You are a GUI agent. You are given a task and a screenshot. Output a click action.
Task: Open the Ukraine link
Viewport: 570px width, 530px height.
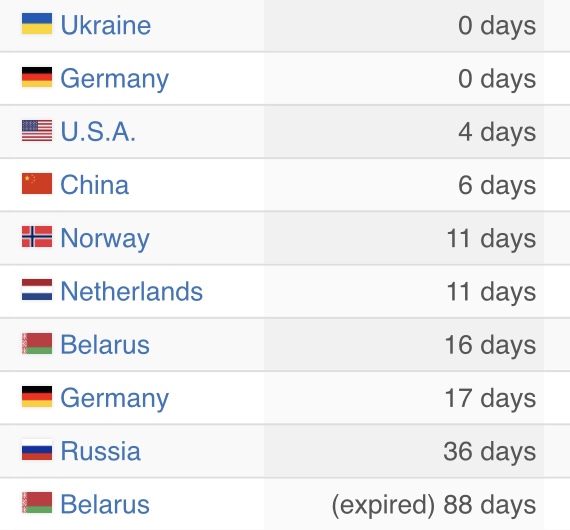[x=105, y=25]
